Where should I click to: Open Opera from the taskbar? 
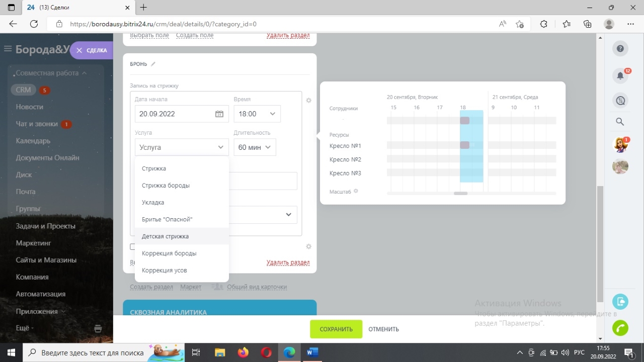[x=266, y=352]
